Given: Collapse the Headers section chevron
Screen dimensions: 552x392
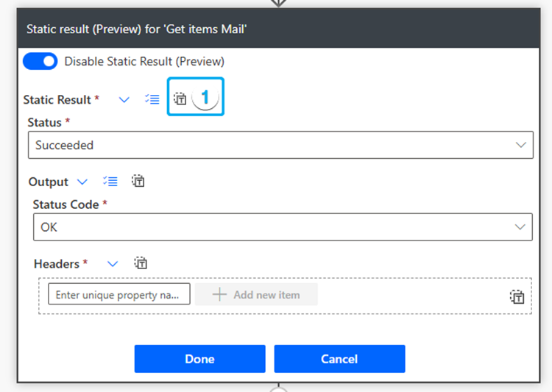Looking at the screenshot, I should (113, 263).
